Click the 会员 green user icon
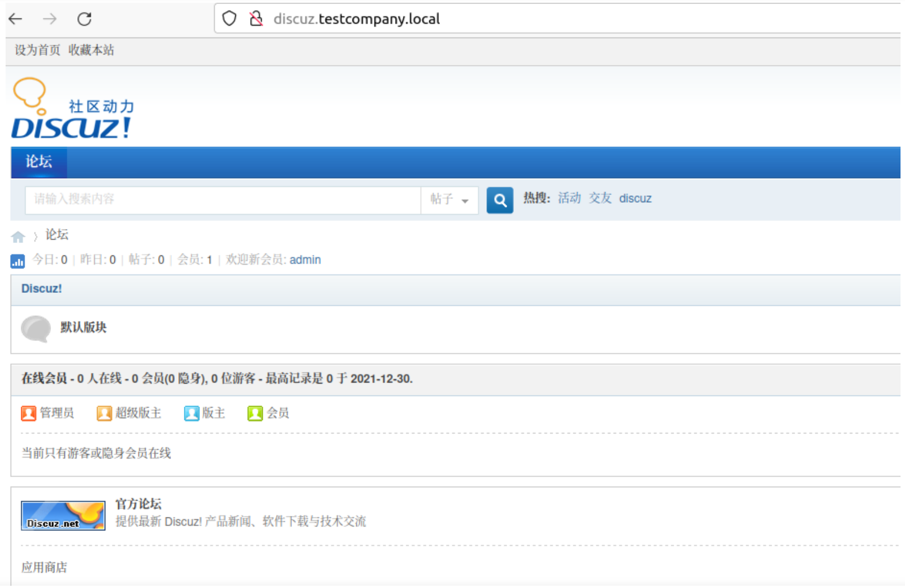The width and height of the screenshot is (905, 588). (255, 413)
